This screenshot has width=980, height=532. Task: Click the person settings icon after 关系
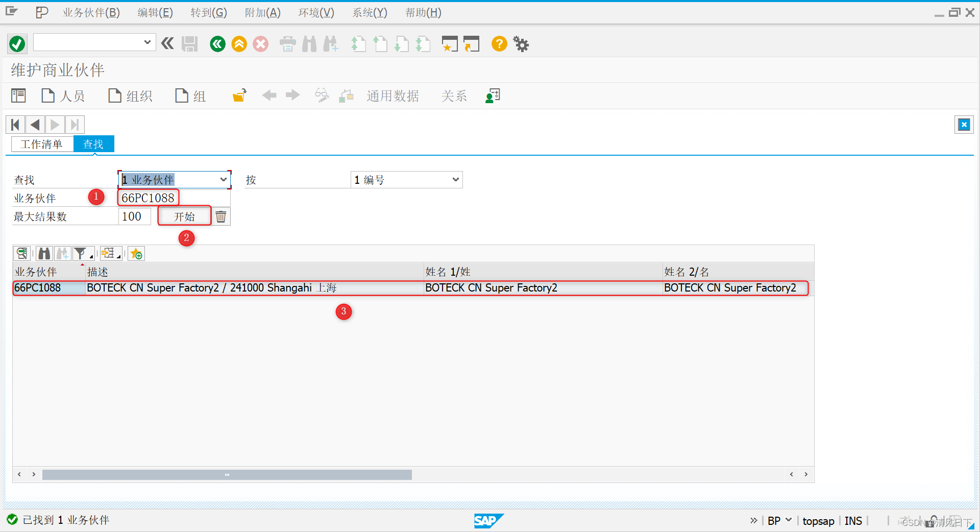coord(493,95)
